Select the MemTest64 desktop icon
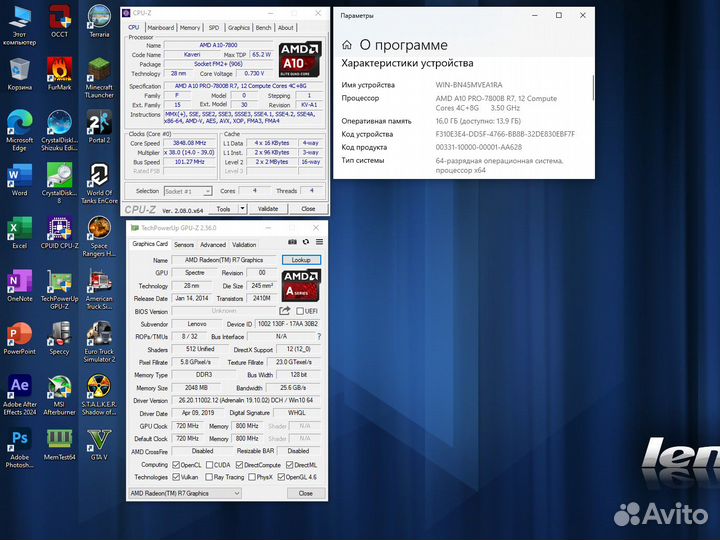 tap(60, 444)
